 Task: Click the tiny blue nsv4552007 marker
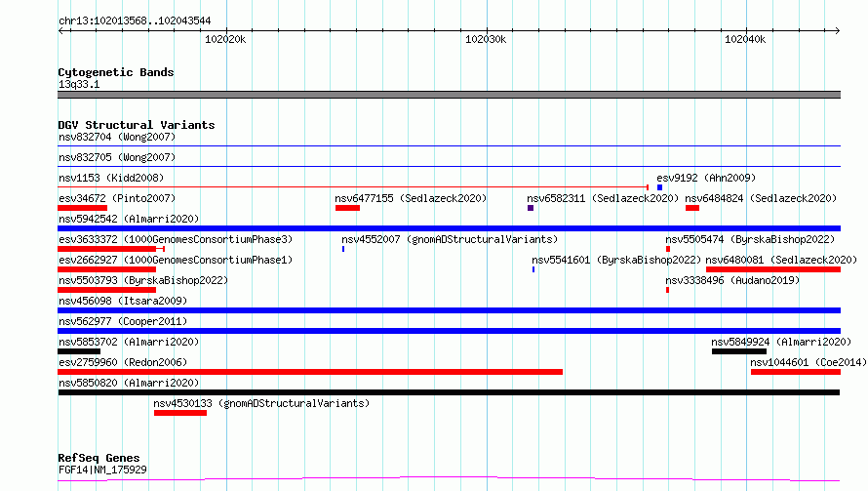[343, 249]
